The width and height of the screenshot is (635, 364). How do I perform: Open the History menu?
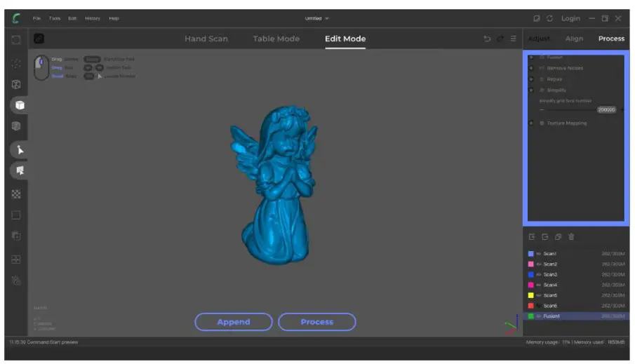(93, 18)
